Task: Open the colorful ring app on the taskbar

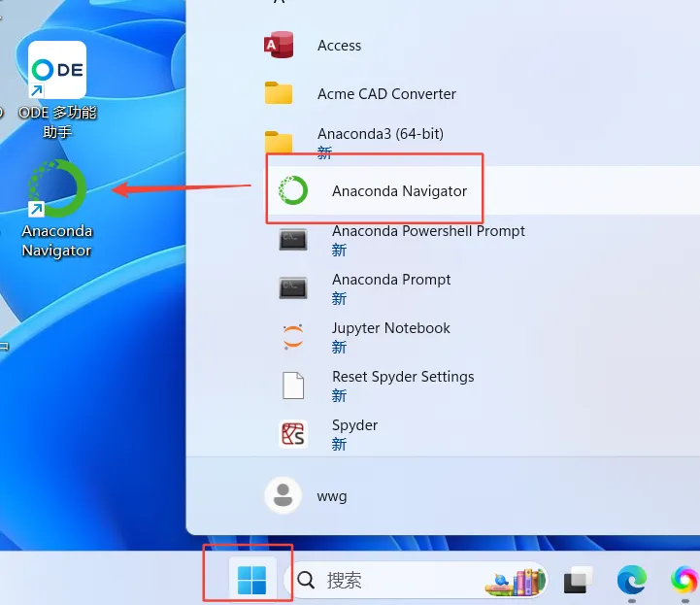Action: 684,580
